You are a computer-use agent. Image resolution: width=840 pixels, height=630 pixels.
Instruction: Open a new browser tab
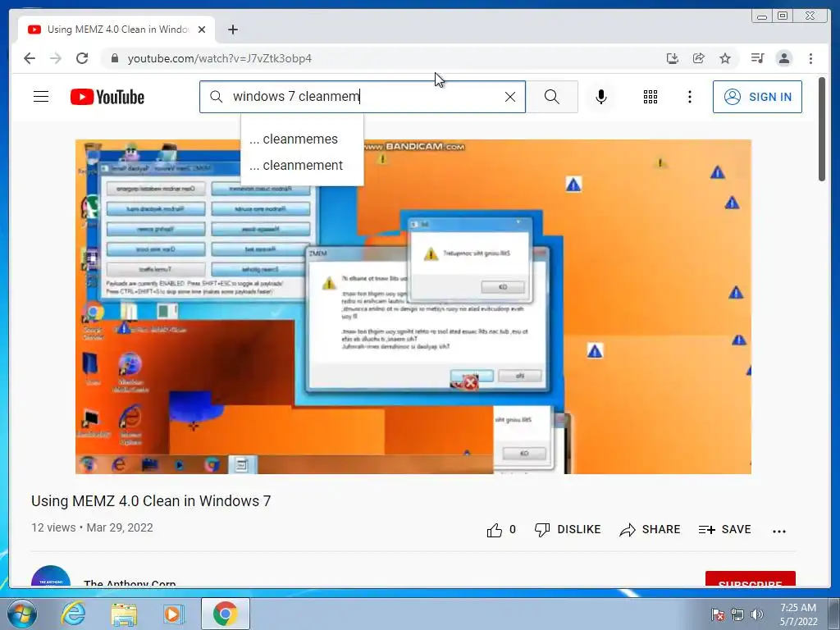pos(232,30)
